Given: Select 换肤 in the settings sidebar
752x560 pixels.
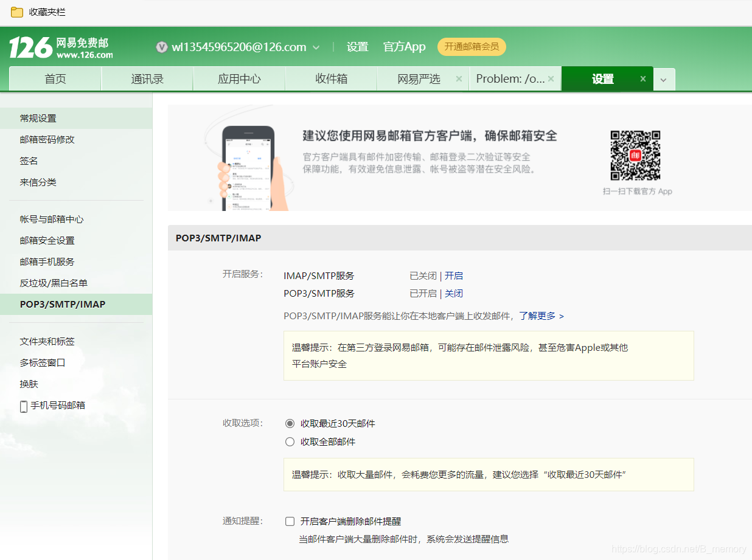Looking at the screenshot, I should [x=29, y=384].
